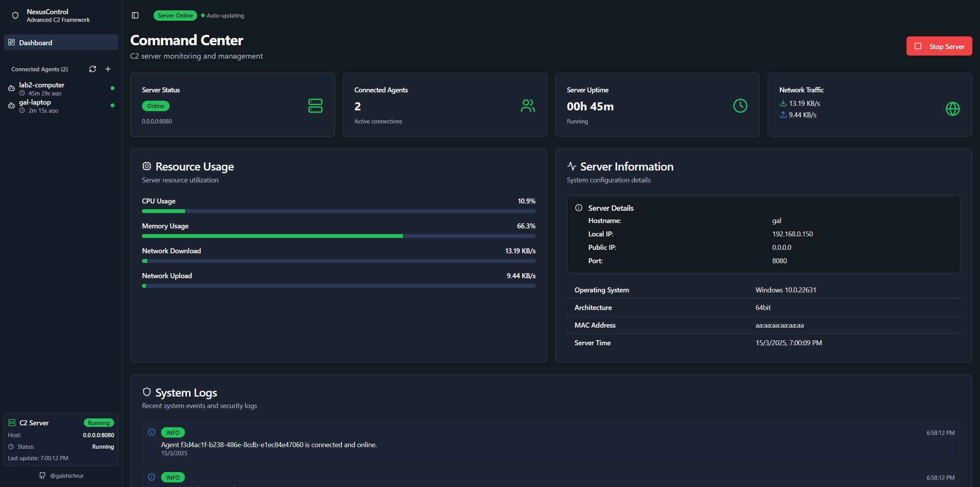Click the NexusControl shield logo
Viewport: 980px width, 487px height.
pyautogui.click(x=15, y=15)
